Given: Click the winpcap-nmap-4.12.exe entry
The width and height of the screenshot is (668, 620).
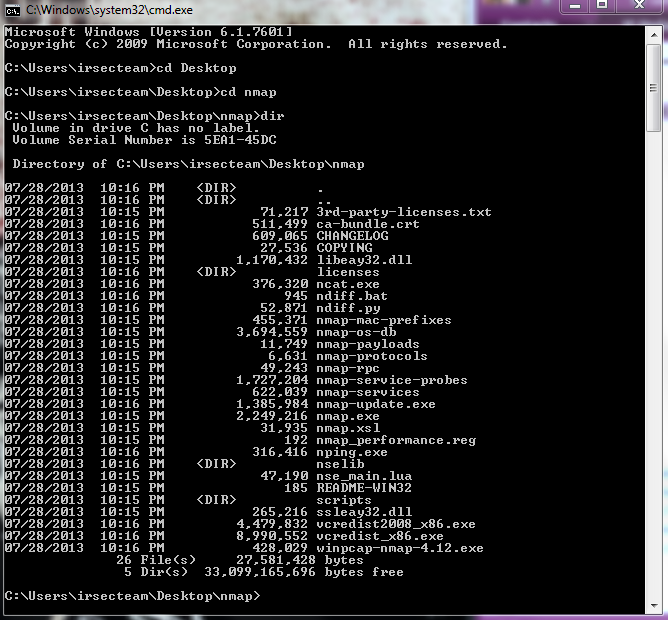Looking at the screenshot, I should pyautogui.click(x=399, y=548).
